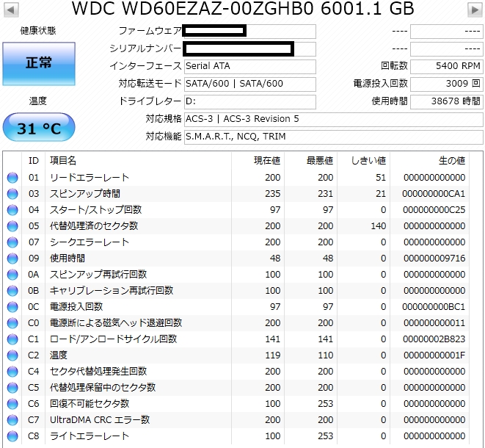
Task: Click status icon for スピンアップ時間 row
Action: 12,194
